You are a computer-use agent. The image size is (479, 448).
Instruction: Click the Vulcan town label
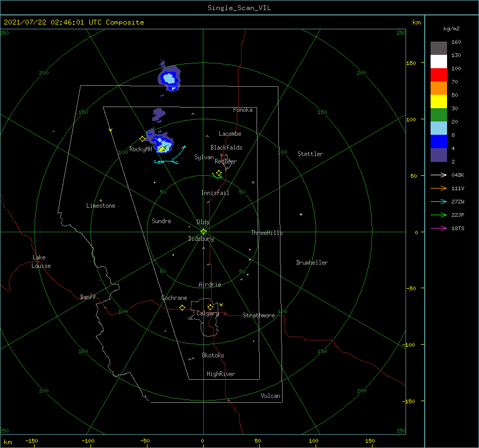270,396
